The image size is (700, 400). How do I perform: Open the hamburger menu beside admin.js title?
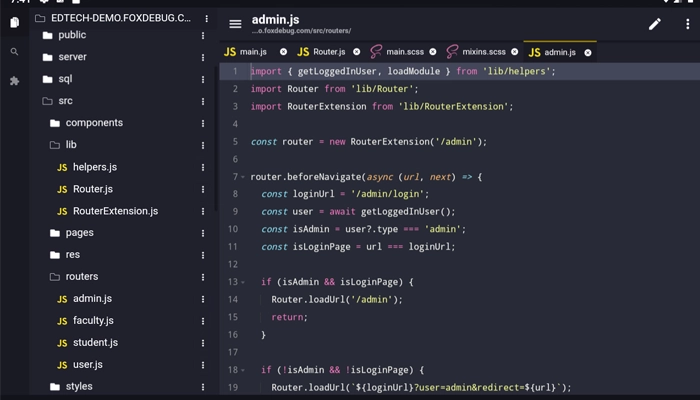click(235, 24)
